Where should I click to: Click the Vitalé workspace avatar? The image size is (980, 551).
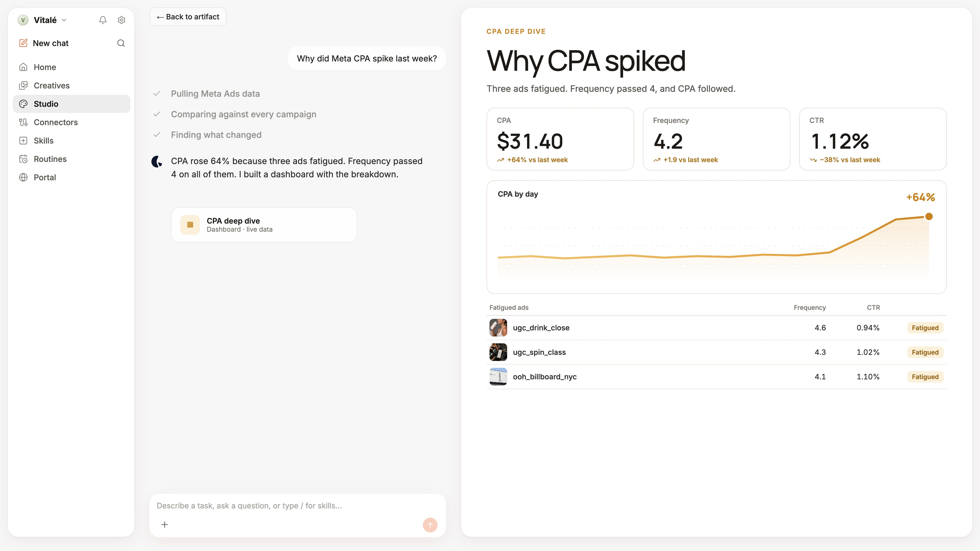coord(23,20)
